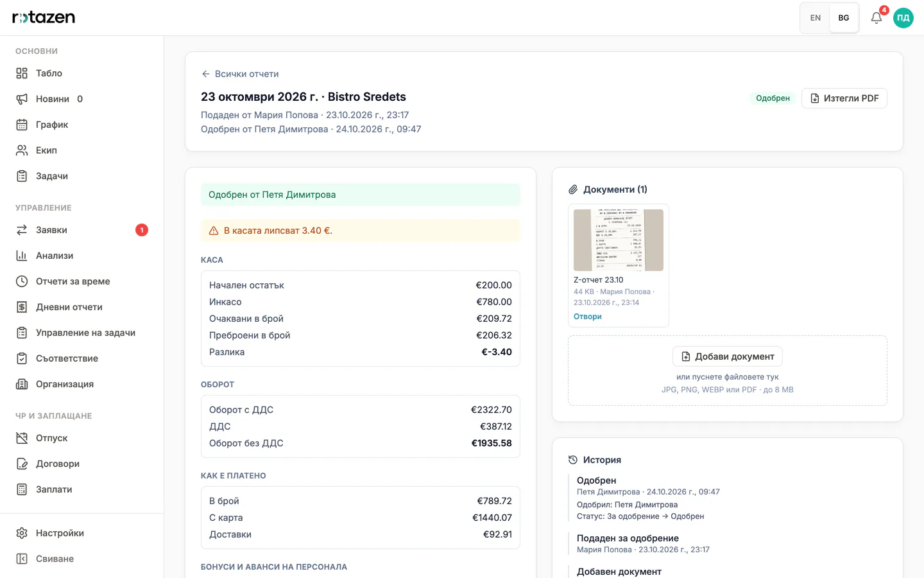
Task: Export the report with Изтегли PDF
Action: tap(844, 98)
